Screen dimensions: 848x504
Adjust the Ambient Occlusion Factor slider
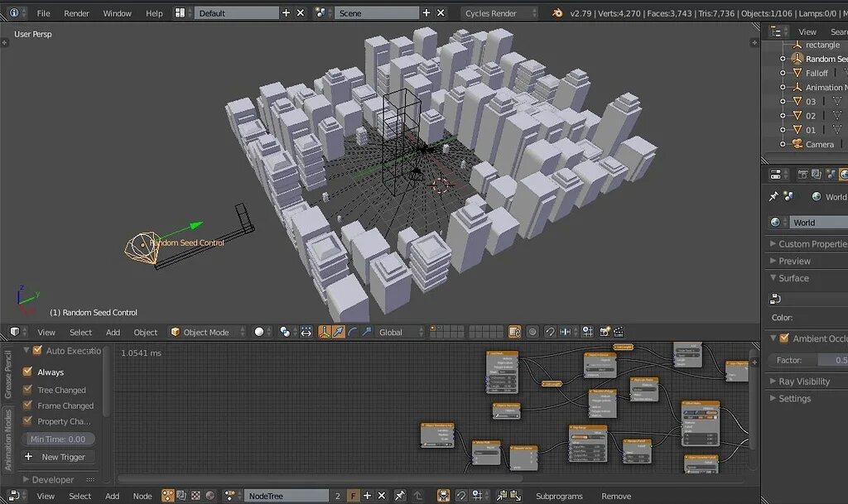click(x=808, y=360)
